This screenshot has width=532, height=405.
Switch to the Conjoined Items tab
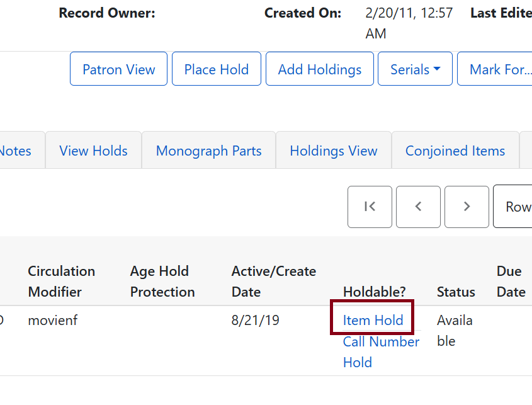pos(455,151)
